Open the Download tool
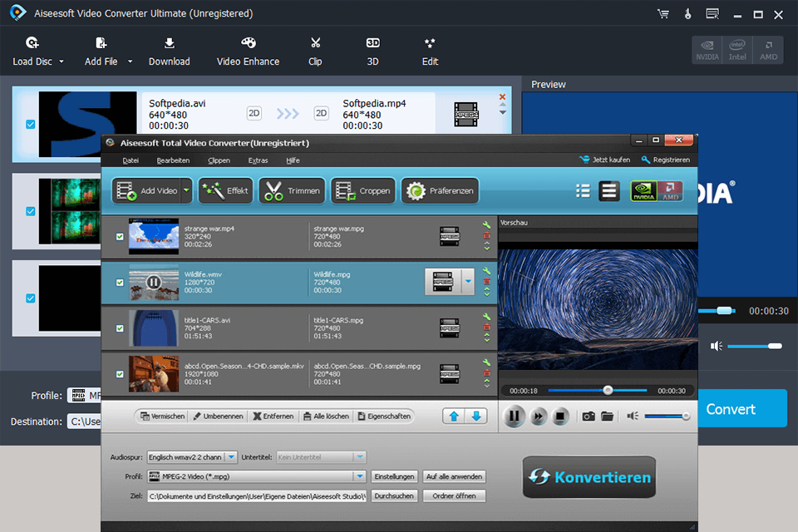798x532 pixels. (170, 50)
